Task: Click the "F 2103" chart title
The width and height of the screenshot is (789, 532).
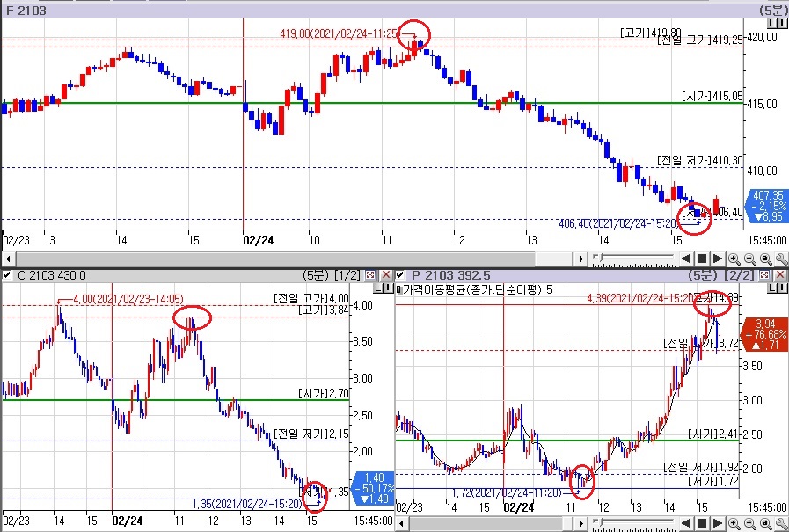Action: pos(26,11)
